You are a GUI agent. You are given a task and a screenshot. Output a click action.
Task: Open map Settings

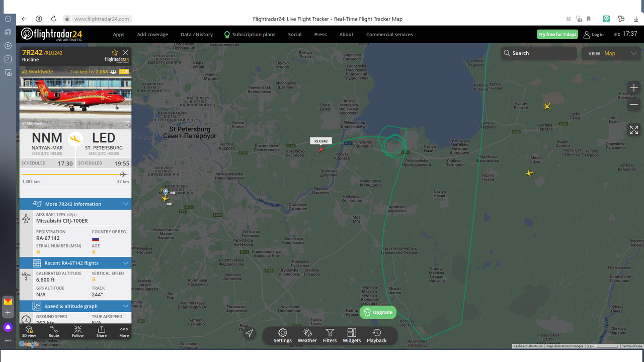pyautogui.click(x=282, y=336)
